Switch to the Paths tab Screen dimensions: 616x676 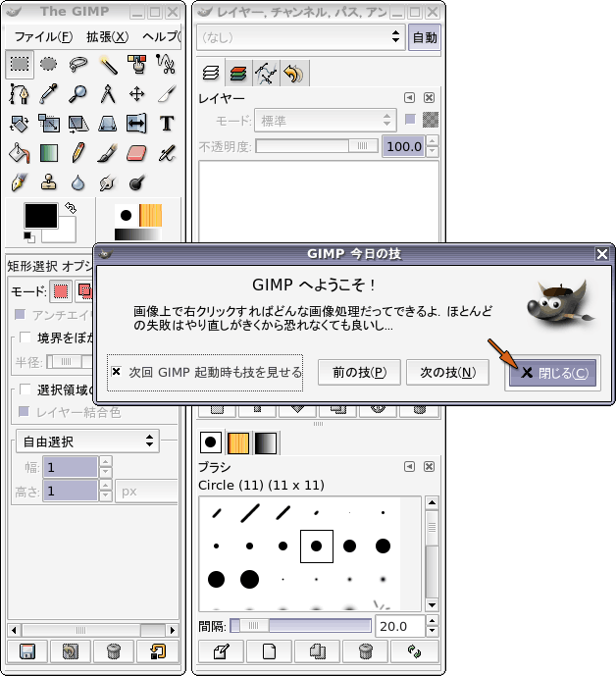coord(267,74)
